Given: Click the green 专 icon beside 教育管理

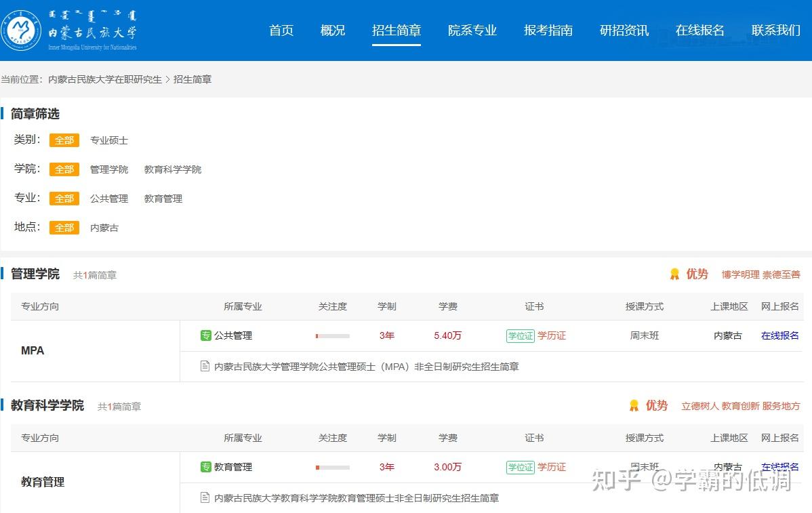Looking at the screenshot, I should pos(205,467).
